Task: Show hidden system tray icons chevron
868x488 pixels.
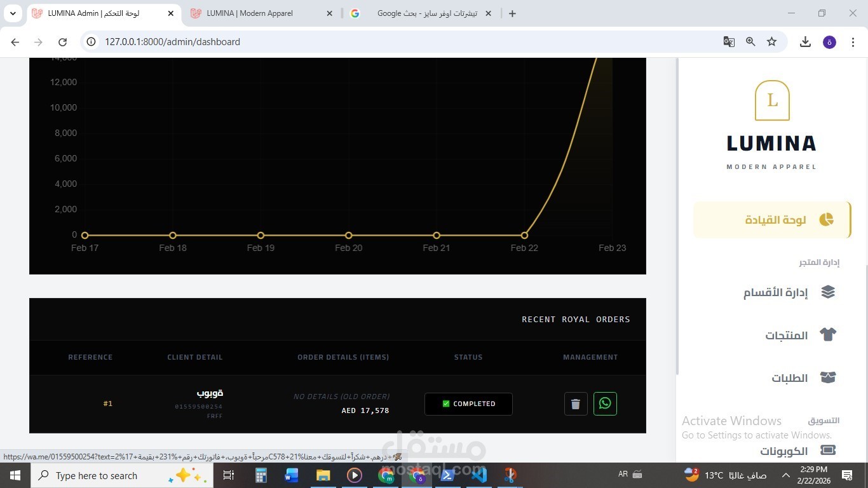Action: point(786,475)
